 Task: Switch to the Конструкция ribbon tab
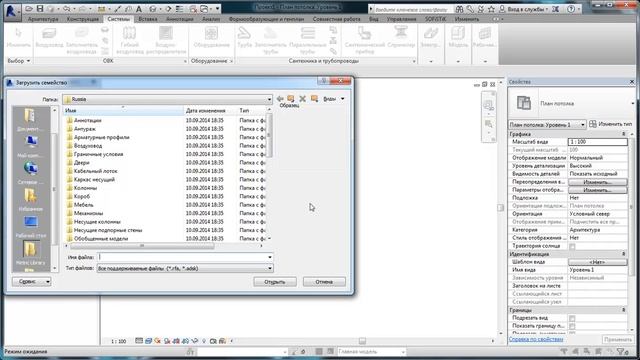coord(82,19)
